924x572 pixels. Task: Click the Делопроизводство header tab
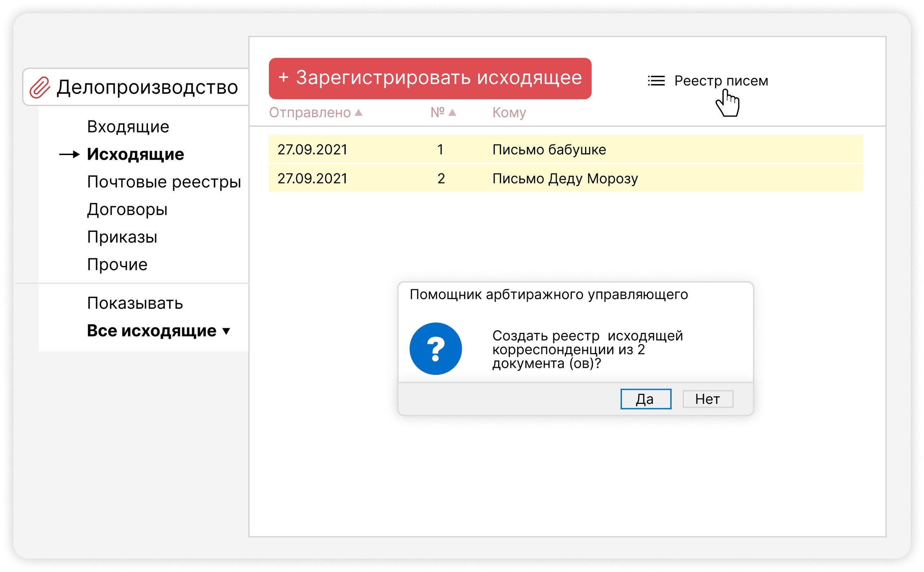tap(147, 87)
